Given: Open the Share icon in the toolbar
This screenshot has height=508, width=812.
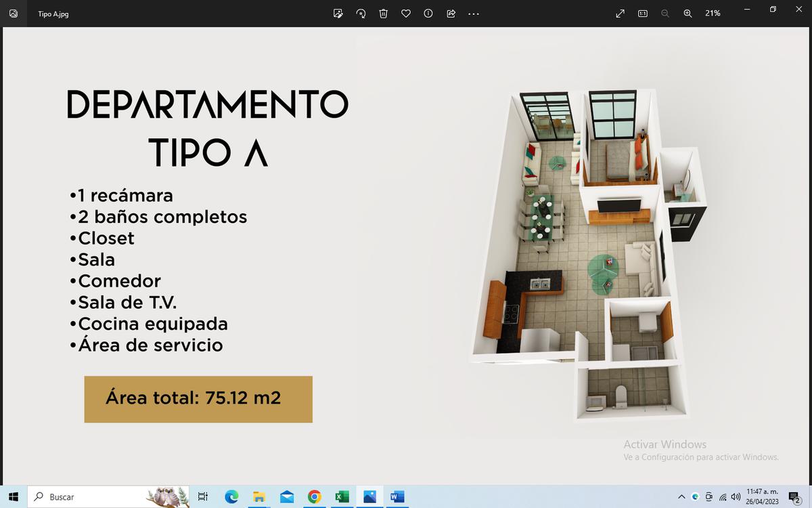Looking at the screenshot, I should point(451,14).
